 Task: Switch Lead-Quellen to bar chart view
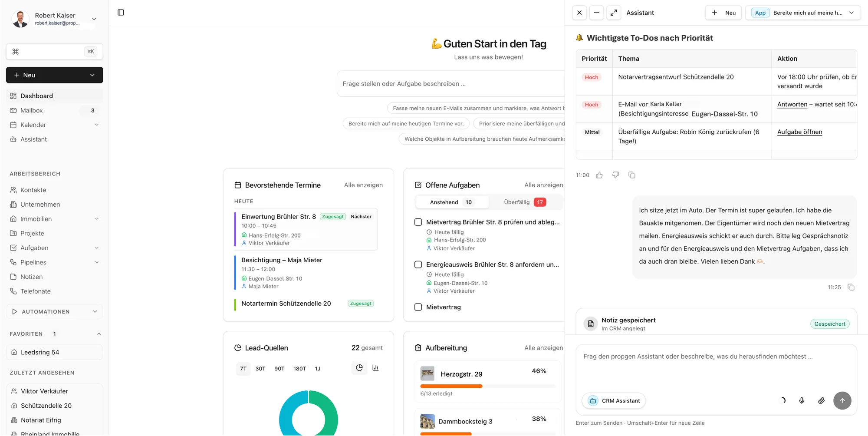click(x=375, y=368)
